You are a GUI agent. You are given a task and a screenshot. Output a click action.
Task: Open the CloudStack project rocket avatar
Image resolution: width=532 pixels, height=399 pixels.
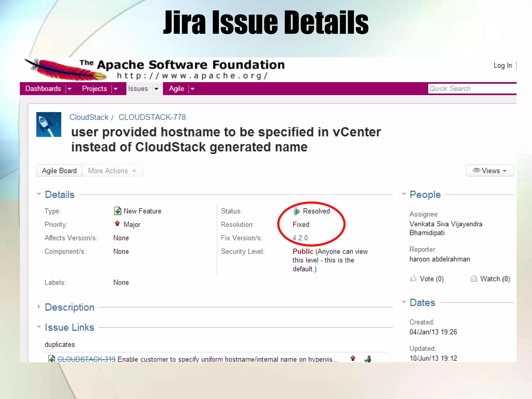point(49,124)
